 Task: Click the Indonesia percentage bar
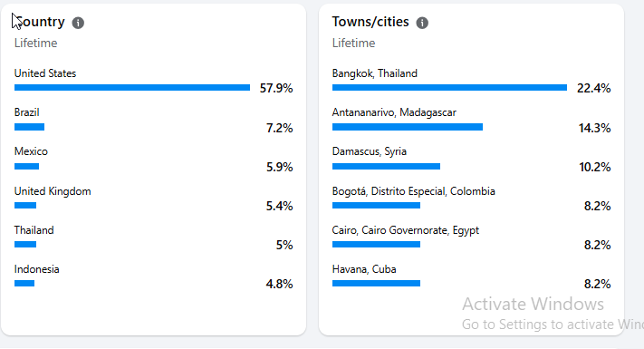click(24, 283)
